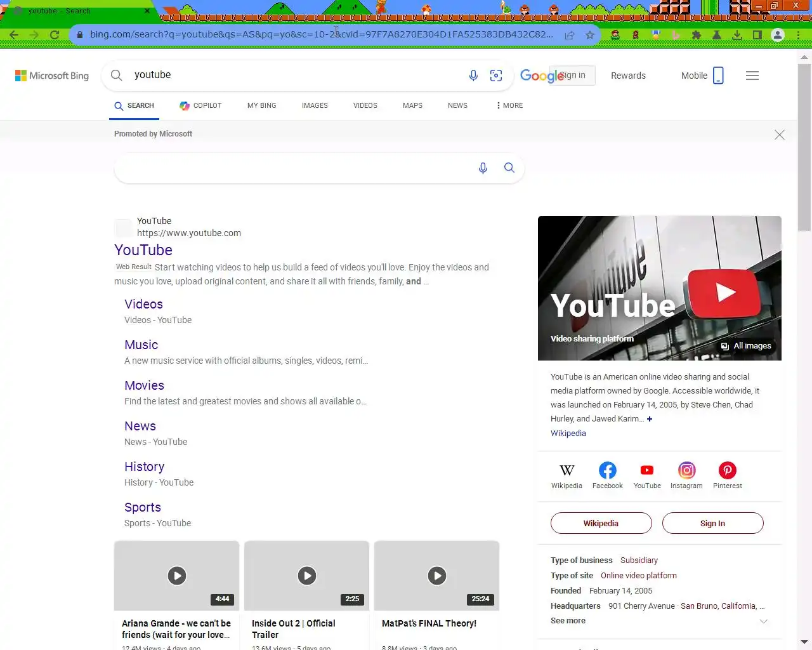Switch to the MY BING tab

pyautogui.click(x=262, y=105)
